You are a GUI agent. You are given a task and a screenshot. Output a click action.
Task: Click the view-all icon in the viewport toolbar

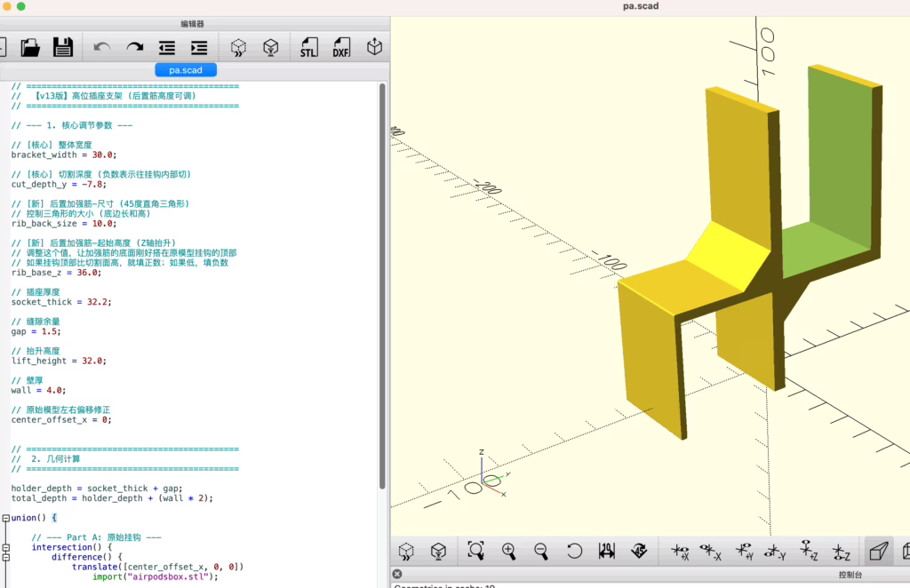pyautogui.click(x=475, y=552)
